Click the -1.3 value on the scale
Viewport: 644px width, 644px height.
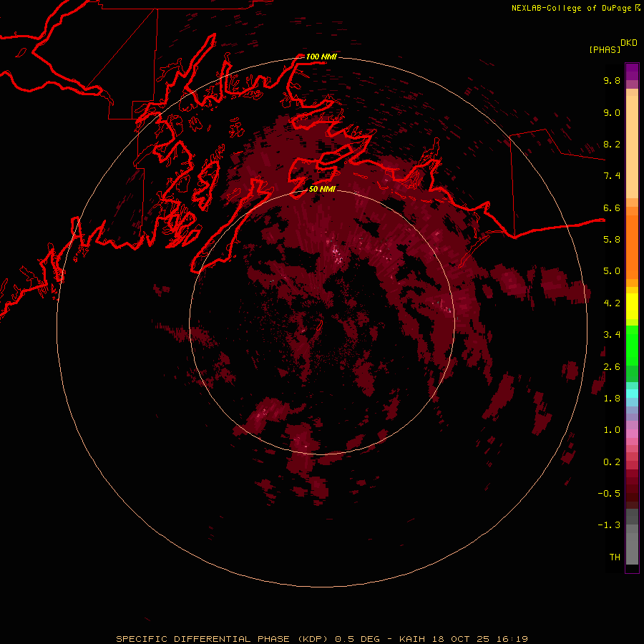coord(609,525)
